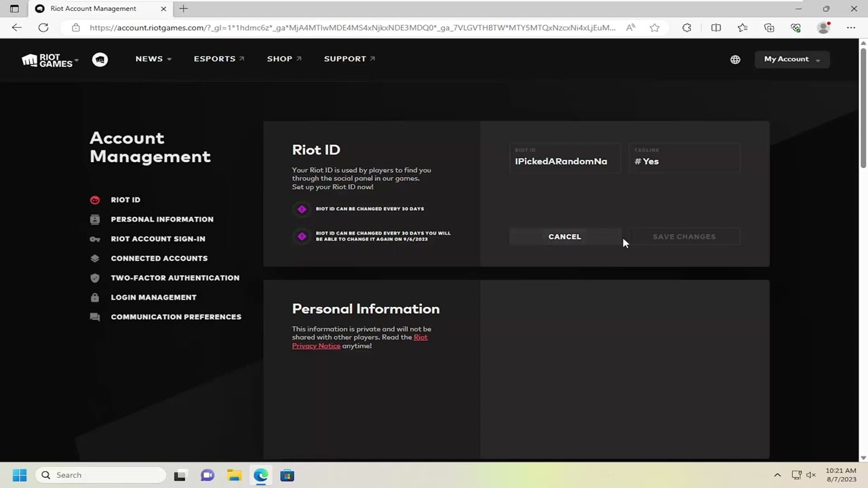Image resolution: width=868 pixels, height=488 pixels.
Task: Open Two-Factor Authentication shield icon
Action: pos(95,278)
